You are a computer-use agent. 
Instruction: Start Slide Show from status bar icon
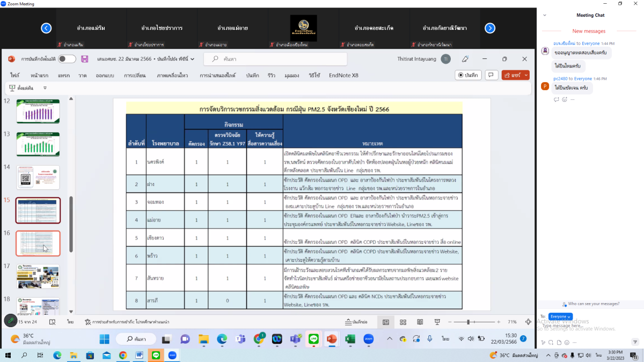tap(437, 322)
